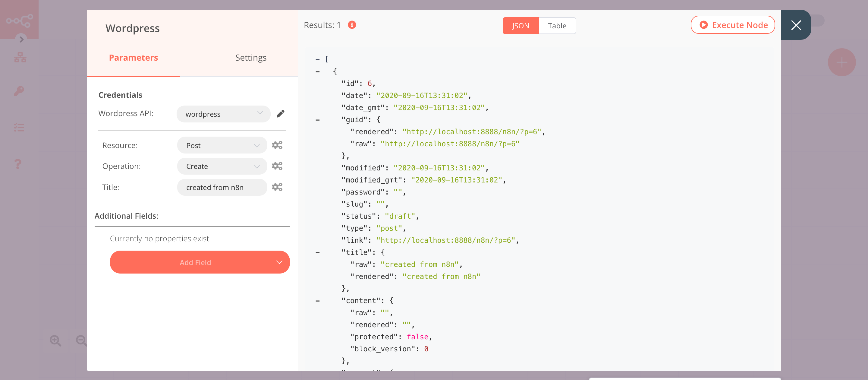
Task: Select the JSON output view
Action: point(520,25)
